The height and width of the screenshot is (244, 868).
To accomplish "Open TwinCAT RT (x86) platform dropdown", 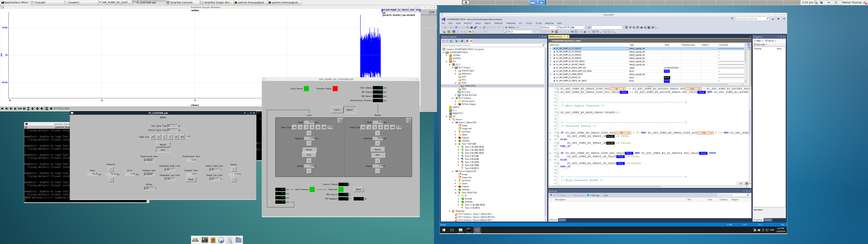I will tap(572, 27).
